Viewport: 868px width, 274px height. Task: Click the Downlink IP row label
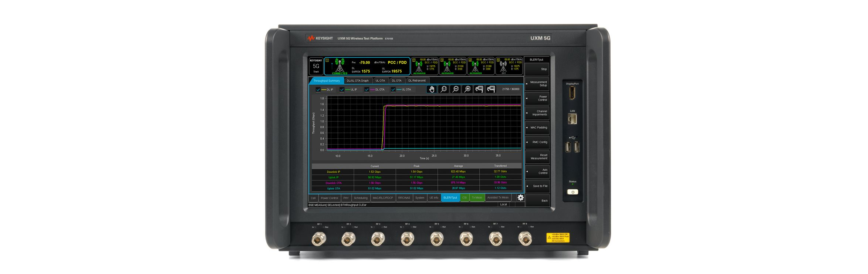click(333, 172)
